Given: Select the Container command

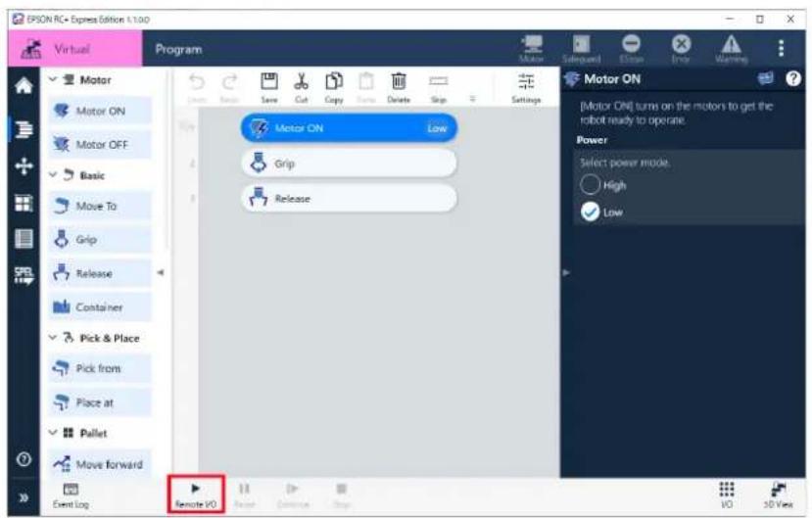Looking at the screenshot, I should (x=100, y=306).
